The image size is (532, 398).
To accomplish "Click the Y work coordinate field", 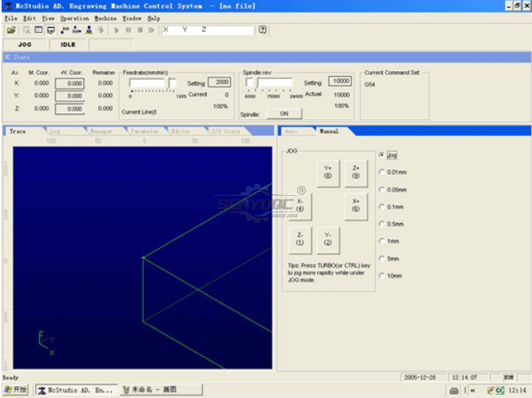I will (69, 96).
